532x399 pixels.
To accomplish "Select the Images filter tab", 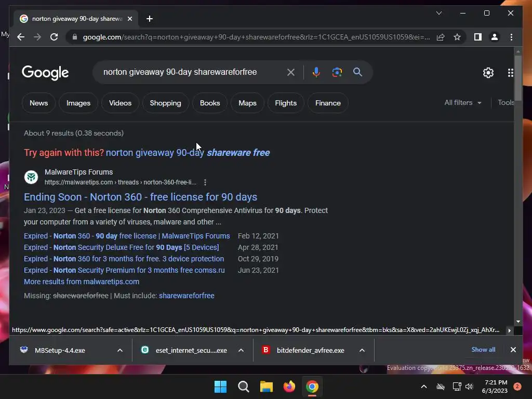I will click(78, 103).
